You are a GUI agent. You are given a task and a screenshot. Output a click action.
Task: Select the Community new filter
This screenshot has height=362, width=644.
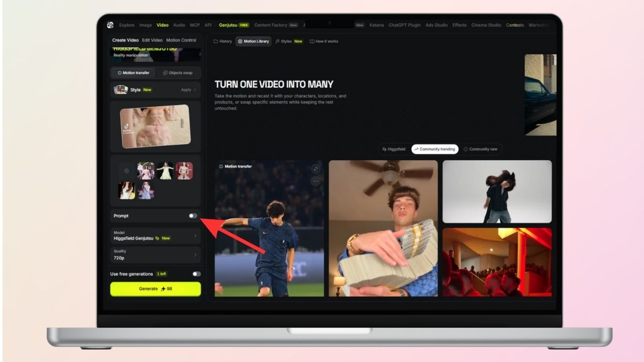click(480, 149)
